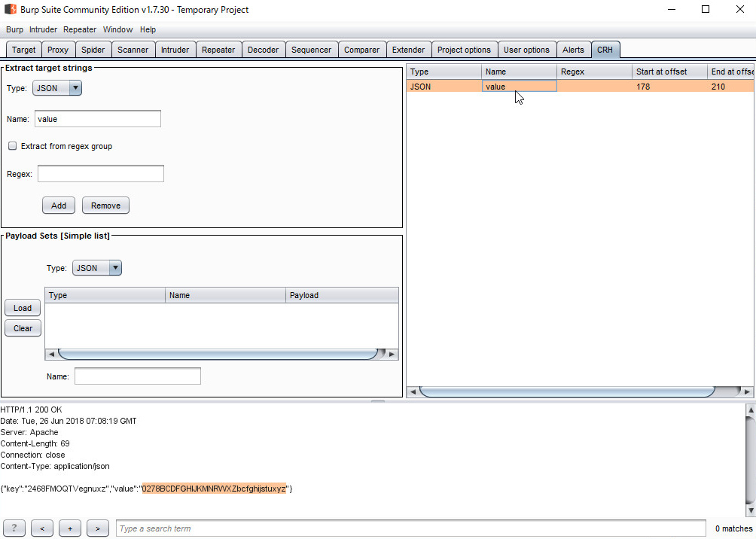Image resolution: width=756 pixels, height=539 pixels.
Task: Open the Help menu
Action: tap(148, 29)
